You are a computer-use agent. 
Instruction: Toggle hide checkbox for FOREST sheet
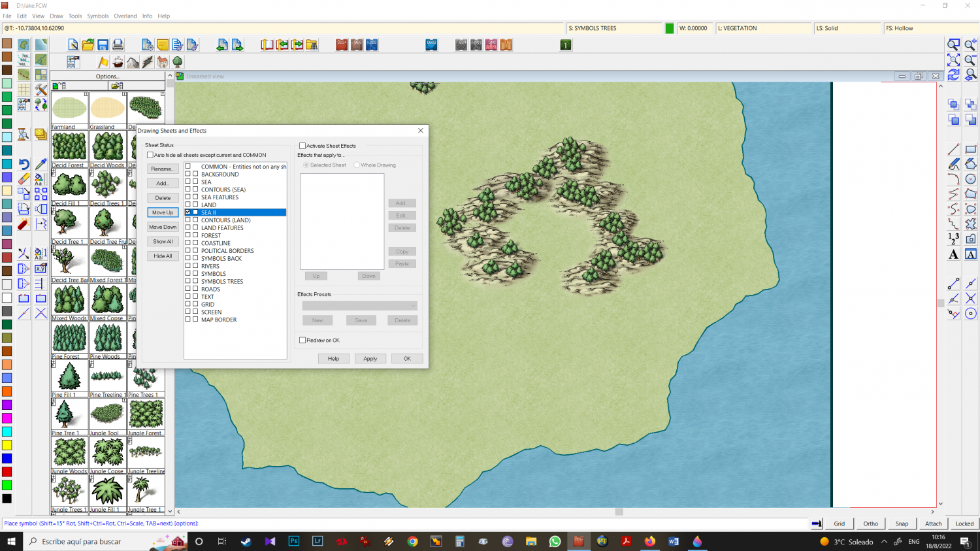pyautogui.click(x=195, y=235)
